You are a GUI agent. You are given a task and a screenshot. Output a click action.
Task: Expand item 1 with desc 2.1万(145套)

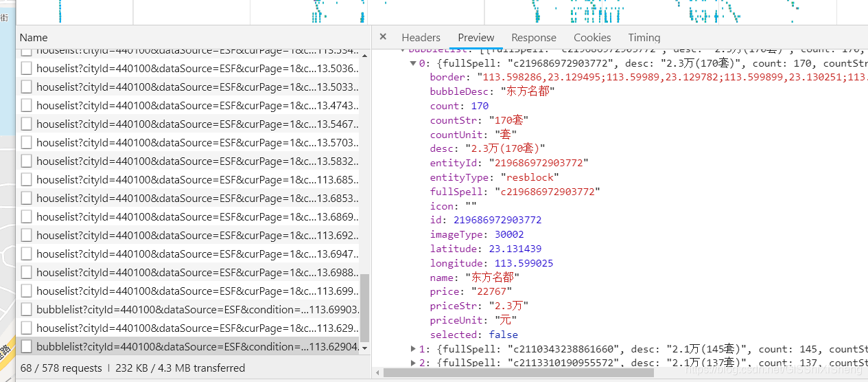click(x=413, y=349)
